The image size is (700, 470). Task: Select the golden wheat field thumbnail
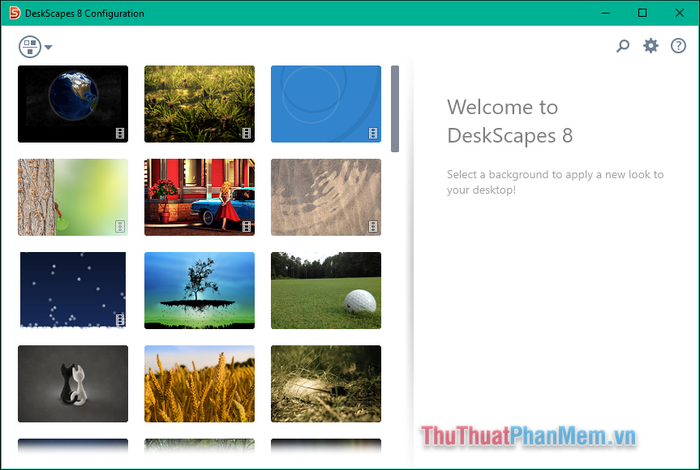(x=200, y=384)
